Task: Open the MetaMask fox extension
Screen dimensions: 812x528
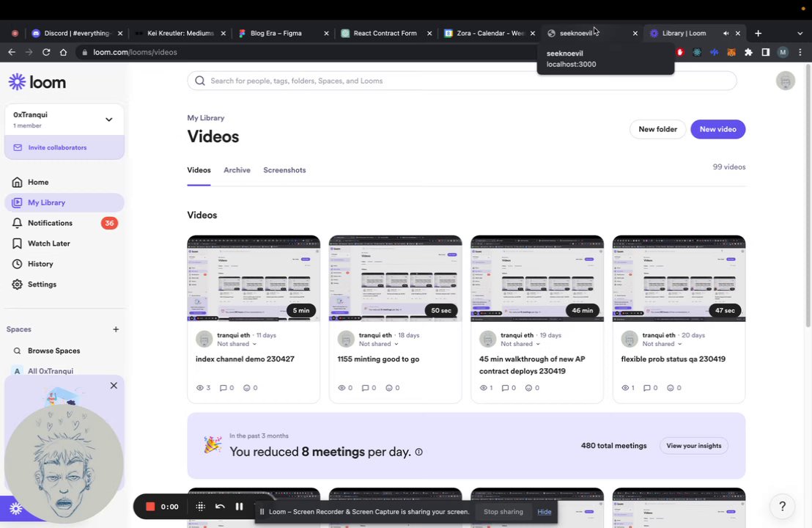Action: [731, 52]
